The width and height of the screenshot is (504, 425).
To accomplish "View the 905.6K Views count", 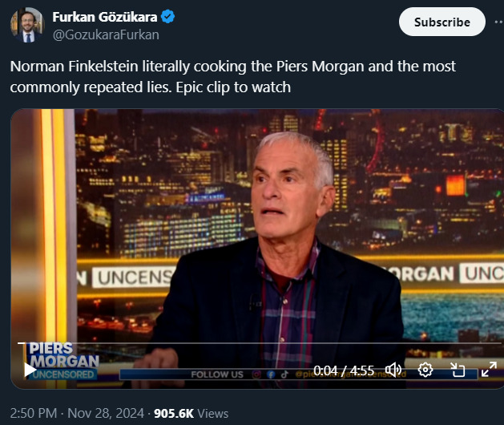I will tap(191, 414).
